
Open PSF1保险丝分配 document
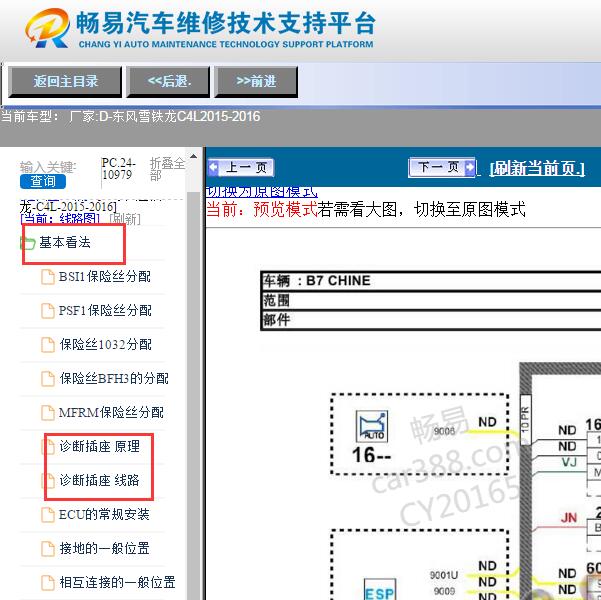pyautogui.click(x=105, y=311)
